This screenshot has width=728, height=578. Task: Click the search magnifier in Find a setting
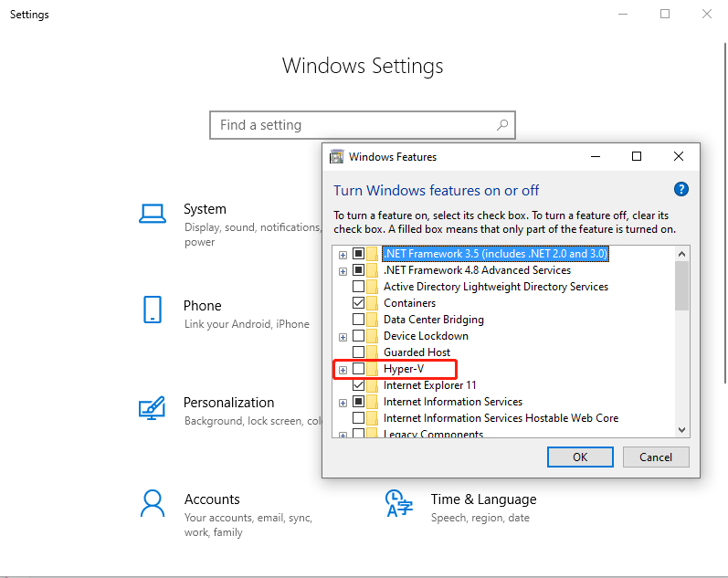pos(502,125)
